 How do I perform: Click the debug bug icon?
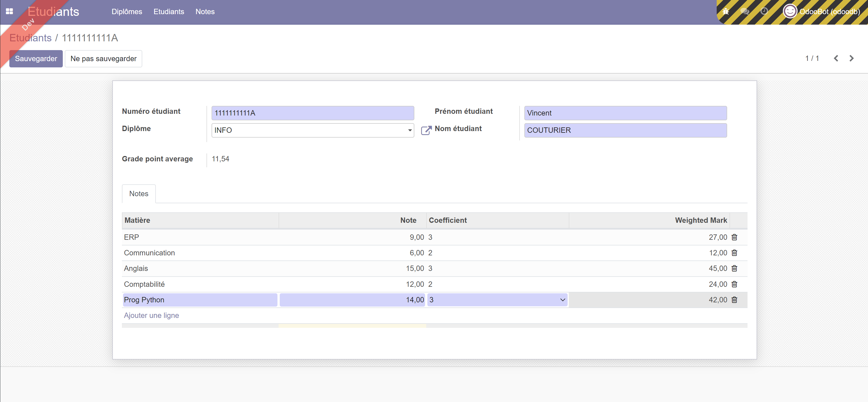[725, 12]
